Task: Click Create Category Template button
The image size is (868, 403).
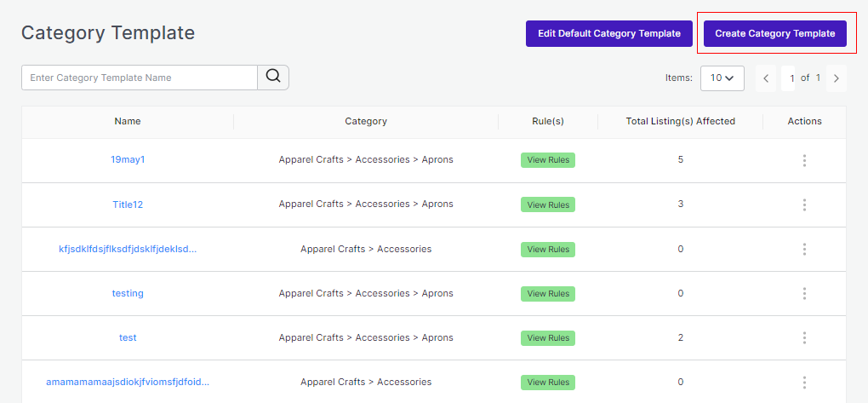Action: click(x=774, y=34)
